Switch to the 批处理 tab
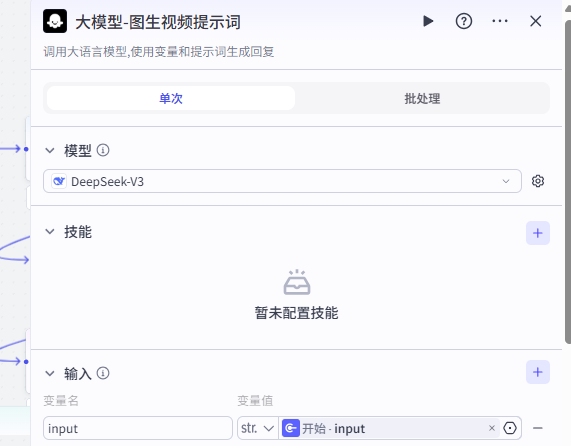 tap(422, 98)
